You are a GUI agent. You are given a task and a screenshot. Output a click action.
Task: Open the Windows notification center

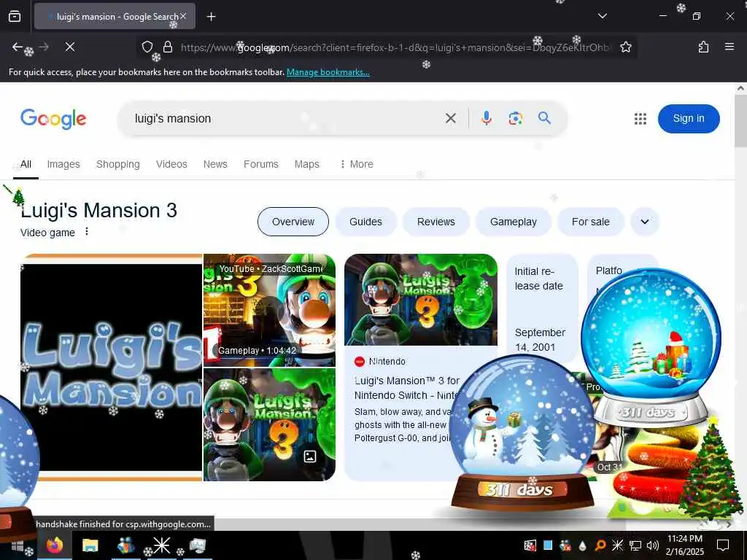coord(723,545)
